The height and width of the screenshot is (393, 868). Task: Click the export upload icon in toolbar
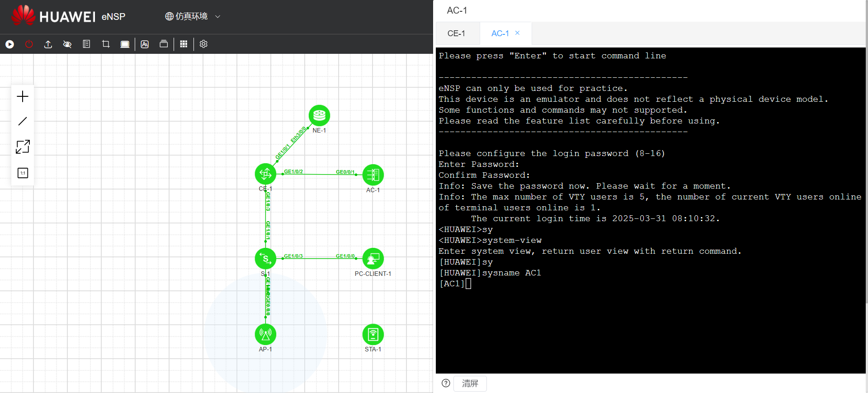point(48,44)
